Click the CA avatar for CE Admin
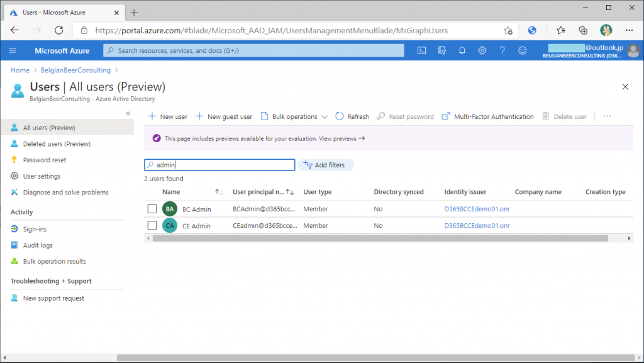Screen dimensions: 644x363 pyautogui.click(x=170, y=225)
